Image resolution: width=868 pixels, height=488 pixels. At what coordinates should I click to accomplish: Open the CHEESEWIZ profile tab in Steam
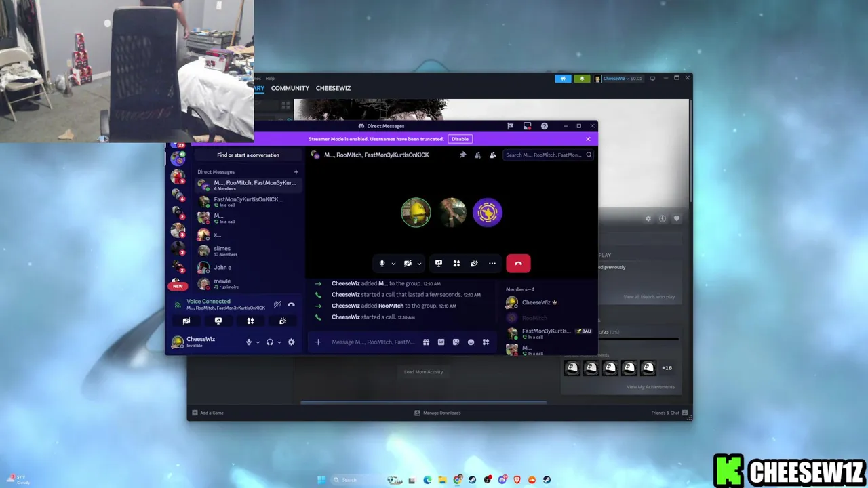(x=333, y=88)
